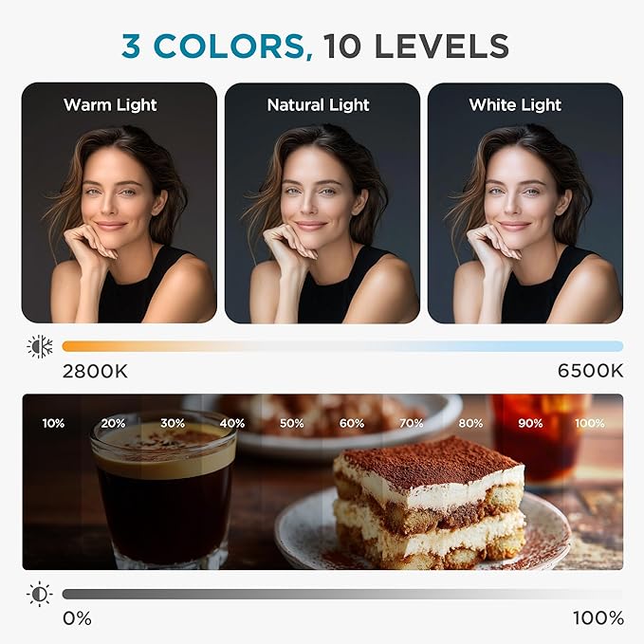644x644 pixels.
Task: Click the 30% brightness marker
Action: coord(173,423)
